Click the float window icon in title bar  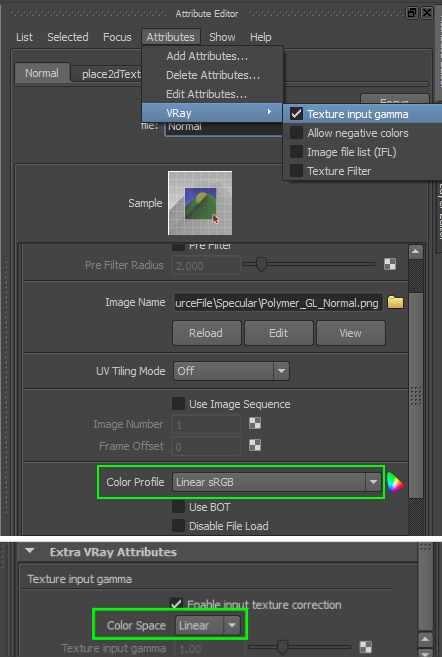pyautogui.click(x=412, y=13)
